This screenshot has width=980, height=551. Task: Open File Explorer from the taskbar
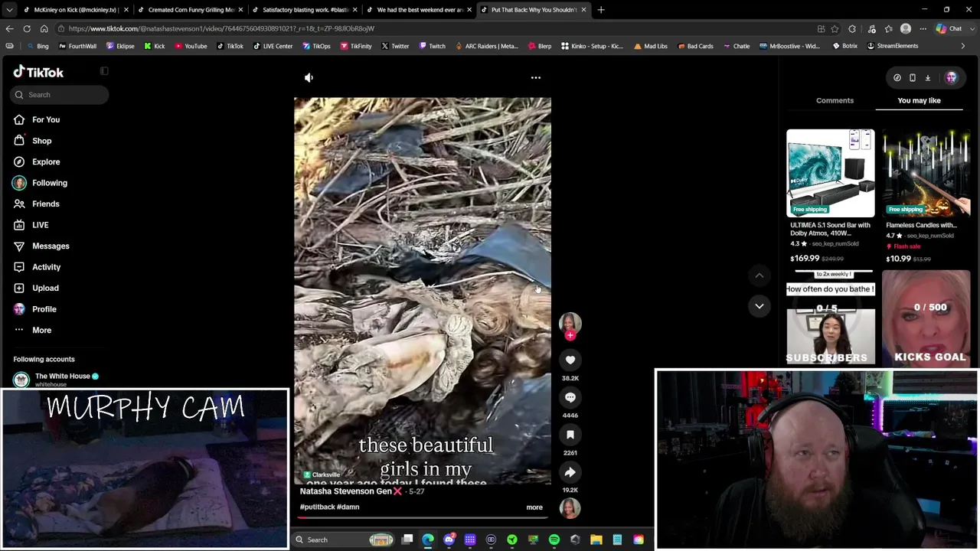[x=596, y=540]
